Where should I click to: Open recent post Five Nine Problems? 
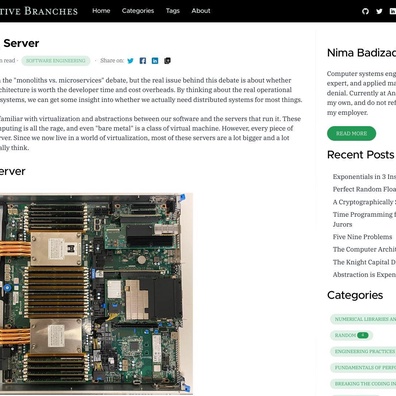(x=362, y=237)
